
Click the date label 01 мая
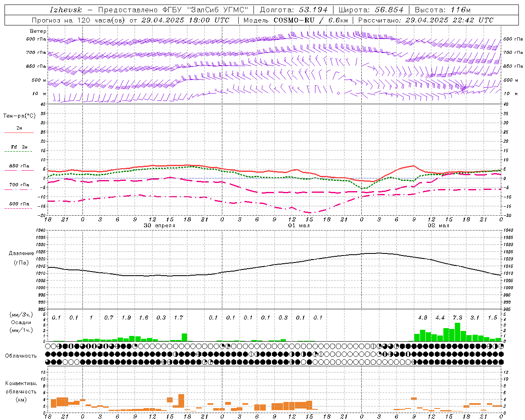(299, 226)
